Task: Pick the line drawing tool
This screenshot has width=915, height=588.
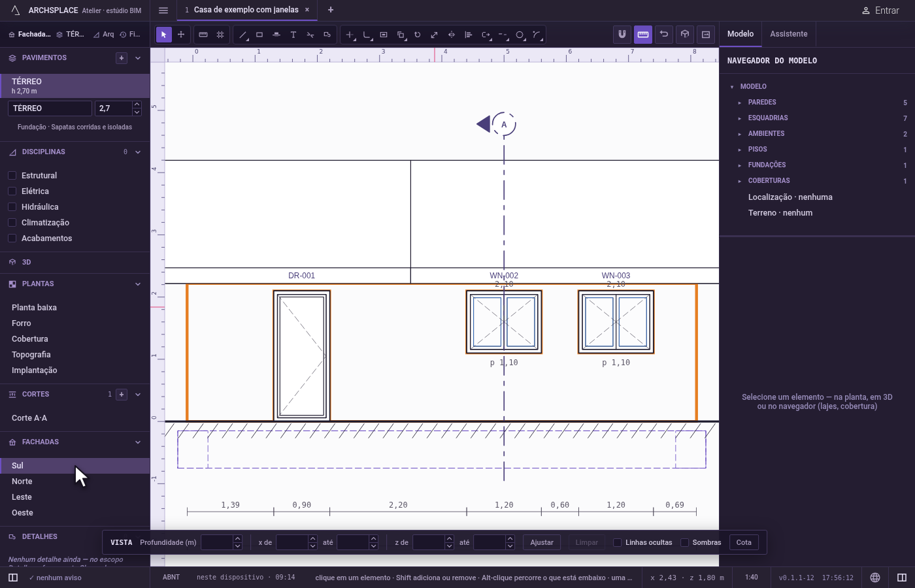Action: tap(242, 35)
